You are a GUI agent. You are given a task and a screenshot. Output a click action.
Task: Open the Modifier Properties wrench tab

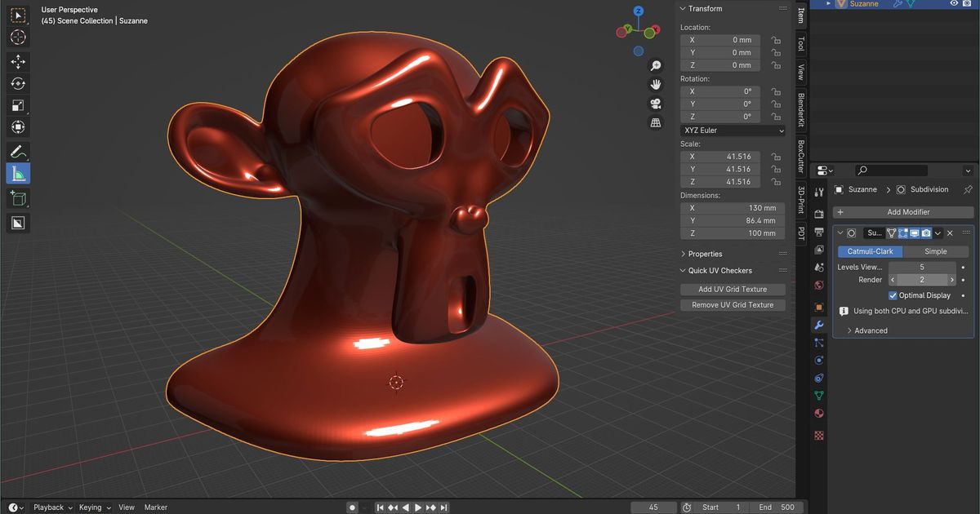click(x=818, y=325)
